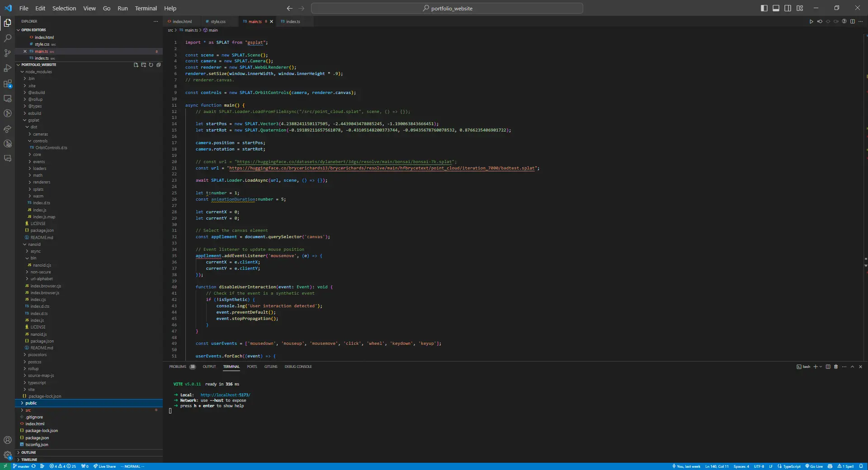Toggle the primary side bar visibility
This screenshot has height=470, width=868.
pyautogui.click(x=764, y=8)
